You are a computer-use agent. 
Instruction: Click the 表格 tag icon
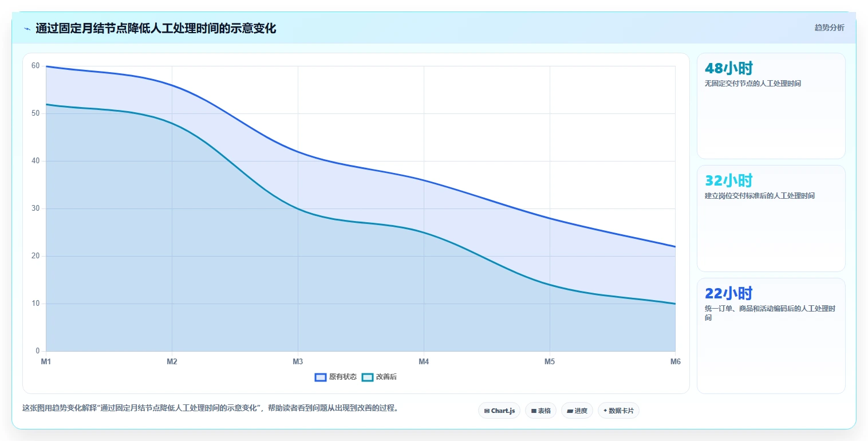tap(534, 411)
